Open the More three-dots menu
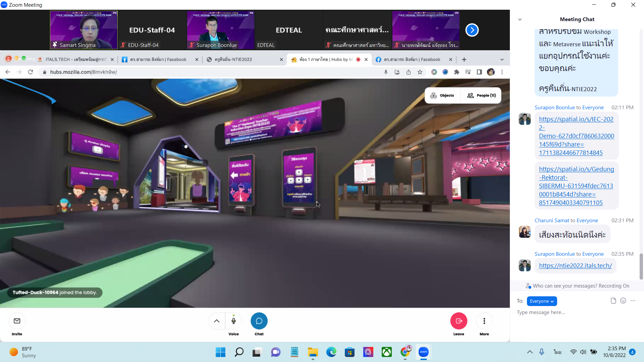Image resolution: width=644 pixels, height=362 pixels. coord(484,321)
